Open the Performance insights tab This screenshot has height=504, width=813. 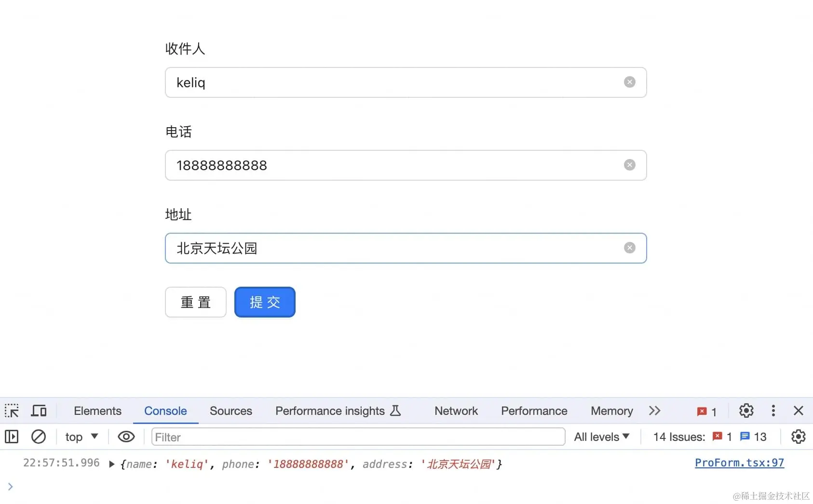pos(338,411)
